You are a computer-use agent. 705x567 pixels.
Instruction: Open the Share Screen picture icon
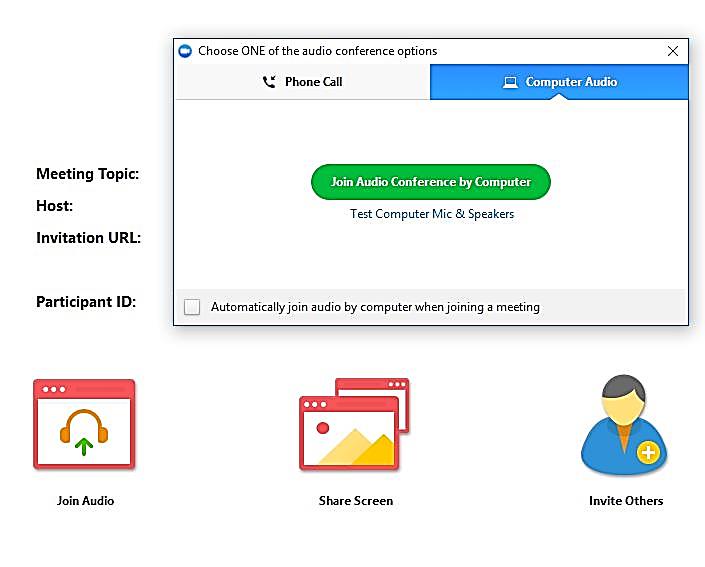(354, 425)
